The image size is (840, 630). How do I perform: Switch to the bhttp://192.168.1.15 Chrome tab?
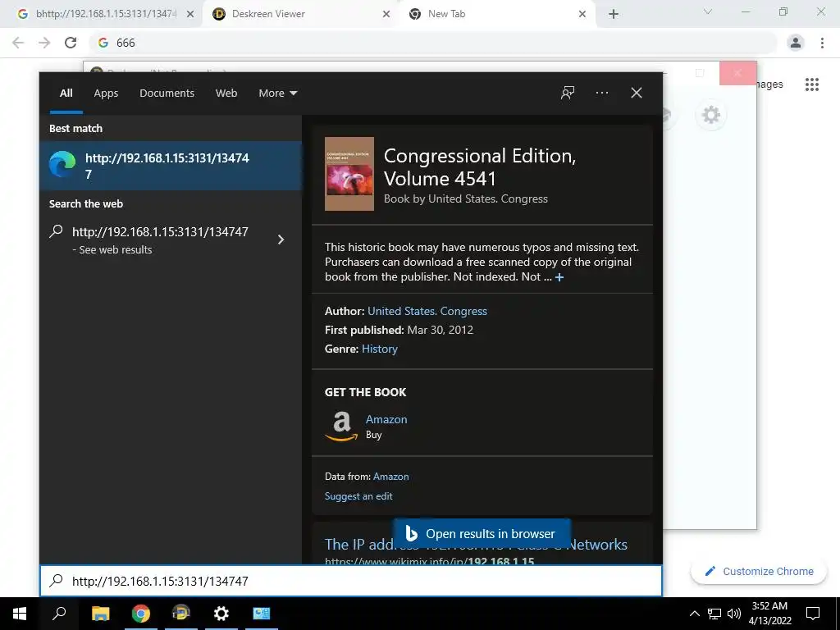coord(106,14)
